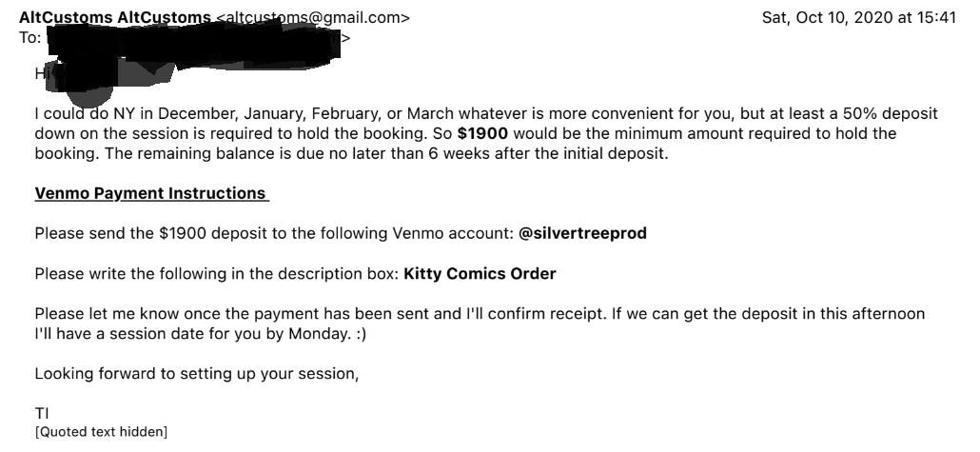Click the @silvertreeprod Venmo handle

(582, 233)
